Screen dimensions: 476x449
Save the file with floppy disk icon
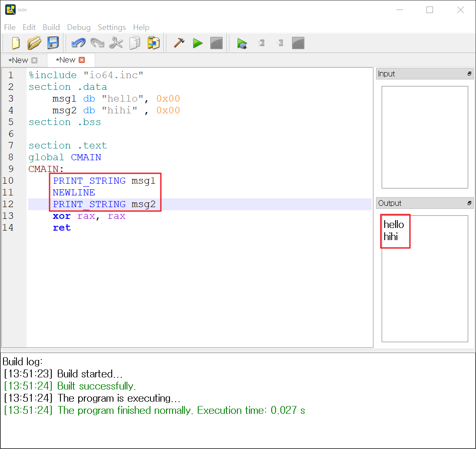53,43
